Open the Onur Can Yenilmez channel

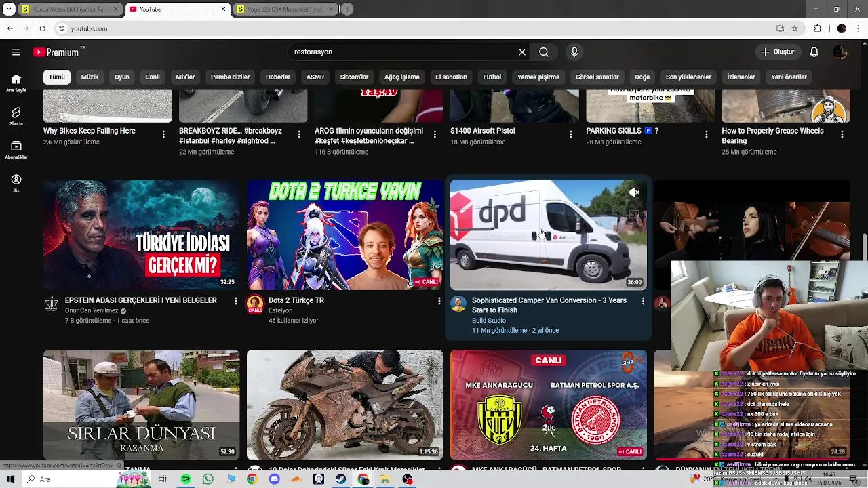[92, 310]
